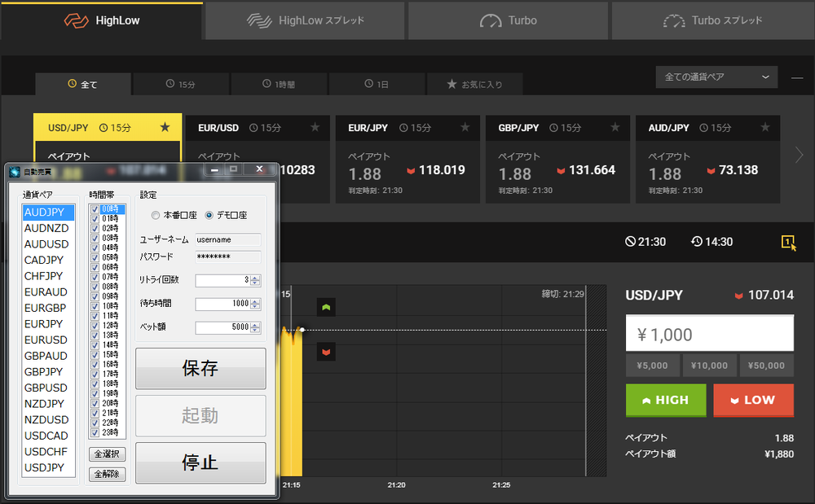Screen dimensions: 815x504
Task: Decrease ベット額 with down arrow
Action: [x=255, y=331]
